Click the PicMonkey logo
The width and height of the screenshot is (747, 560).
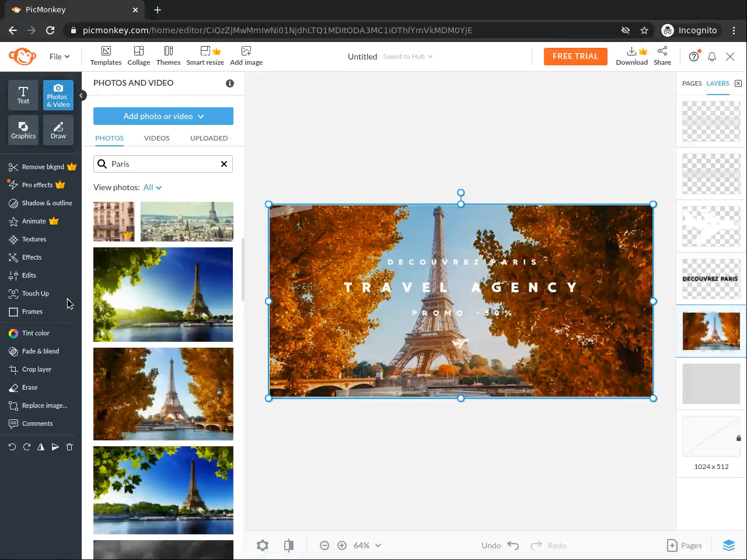click(22, 57)
